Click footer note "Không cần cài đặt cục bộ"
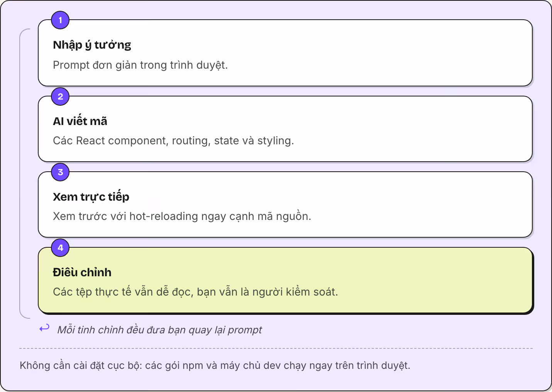 click(215, 365)
